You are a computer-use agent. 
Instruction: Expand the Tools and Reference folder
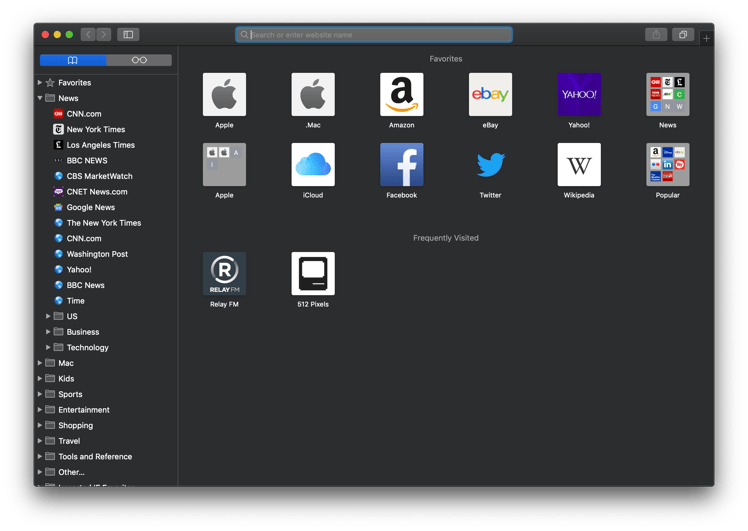coord(40,457)
